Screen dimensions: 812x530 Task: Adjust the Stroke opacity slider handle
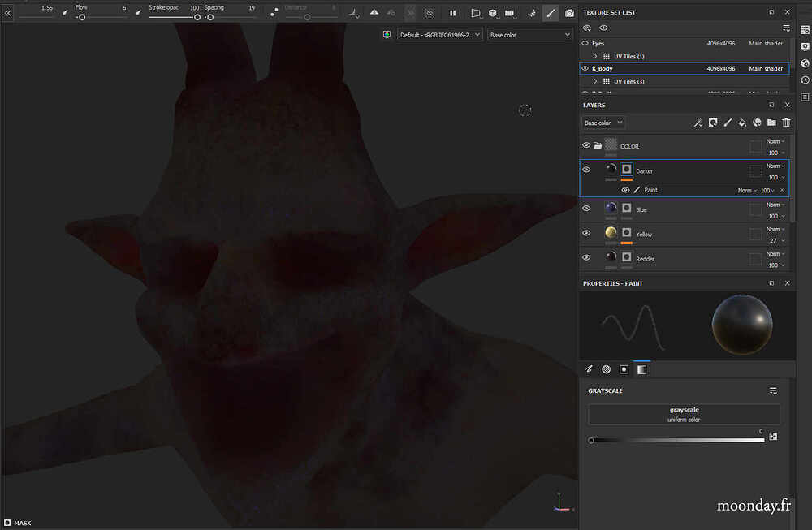coord(197,17)
